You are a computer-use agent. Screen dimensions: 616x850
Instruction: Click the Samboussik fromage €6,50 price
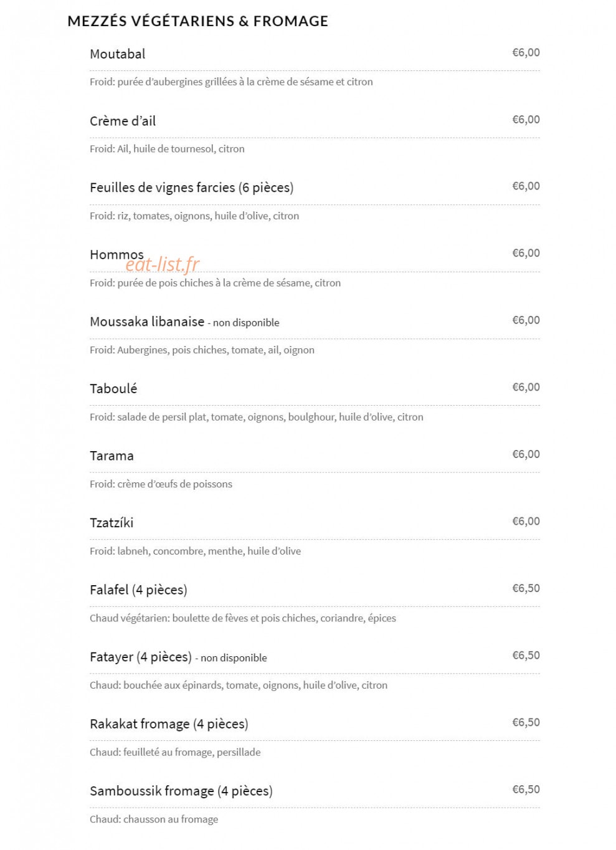point(526,790)
